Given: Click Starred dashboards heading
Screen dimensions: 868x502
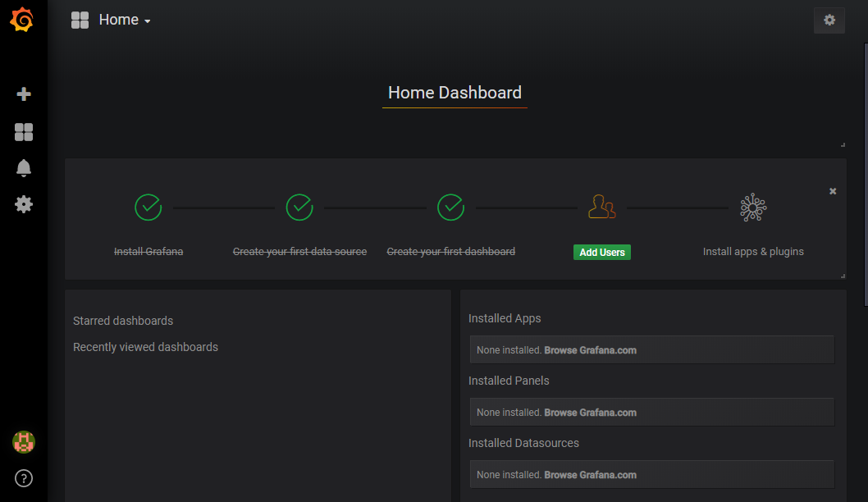Looking at the screenshot, I should coord(123,321).
